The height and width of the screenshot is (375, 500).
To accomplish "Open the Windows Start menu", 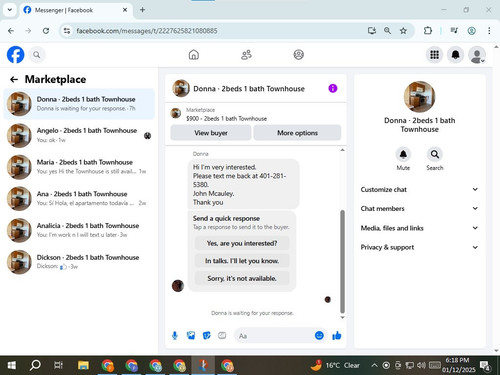I will point(12,365).
